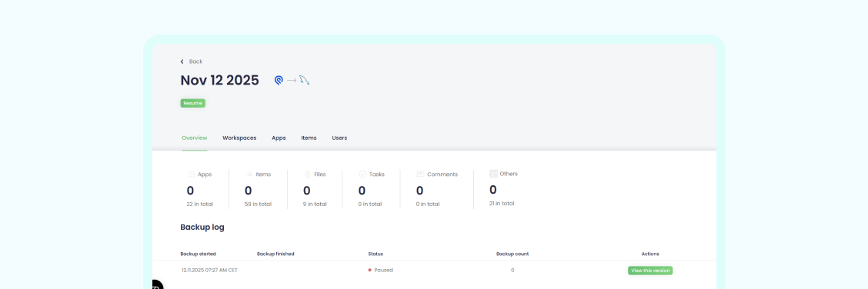The height and width of the screenshot is (289, 868).
Task: Click the back chevron arrow icon
Action: [x=182, y=61]
